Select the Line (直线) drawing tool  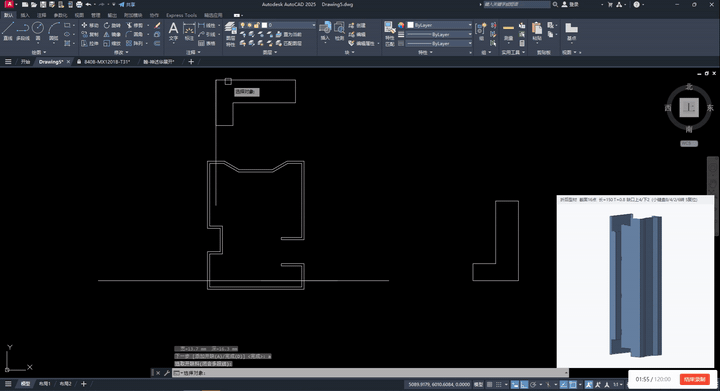(7, 31)
